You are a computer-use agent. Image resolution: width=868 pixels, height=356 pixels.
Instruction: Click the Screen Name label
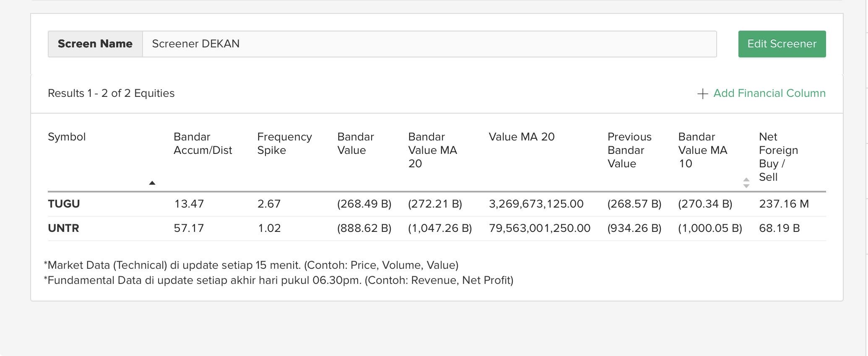click(x=95, y=44)
